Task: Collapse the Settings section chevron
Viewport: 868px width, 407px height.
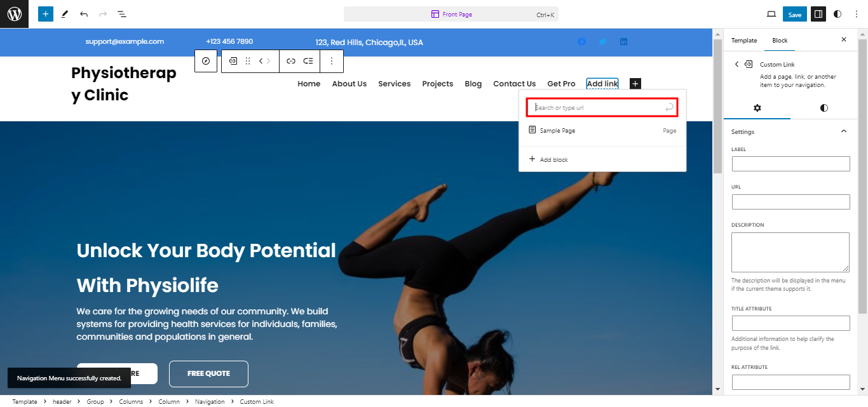Action: (x=844, y=131)
